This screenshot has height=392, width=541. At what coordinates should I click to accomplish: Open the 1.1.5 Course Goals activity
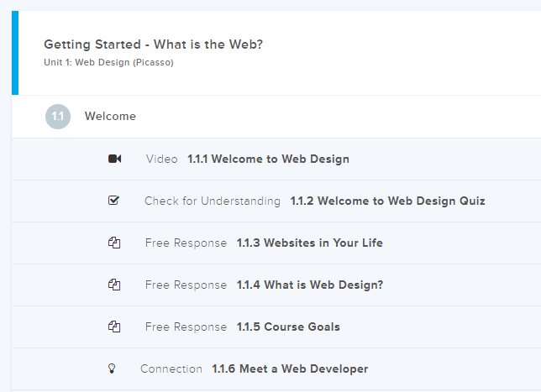(x=288, y=327)
